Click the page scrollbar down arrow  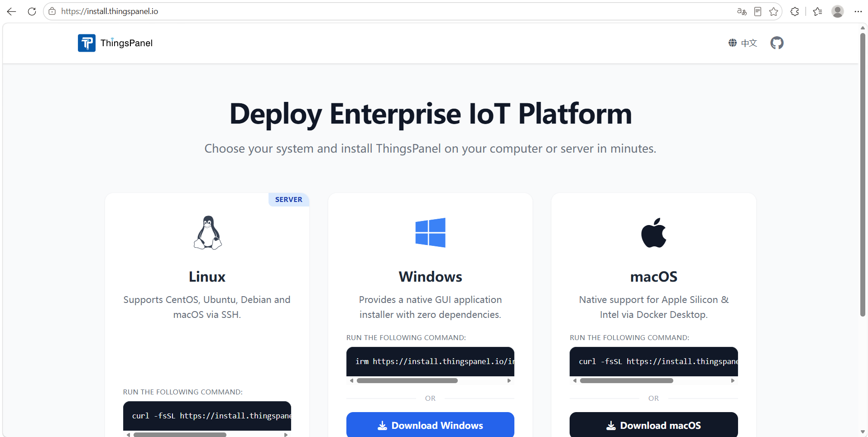tap(863, 432)
